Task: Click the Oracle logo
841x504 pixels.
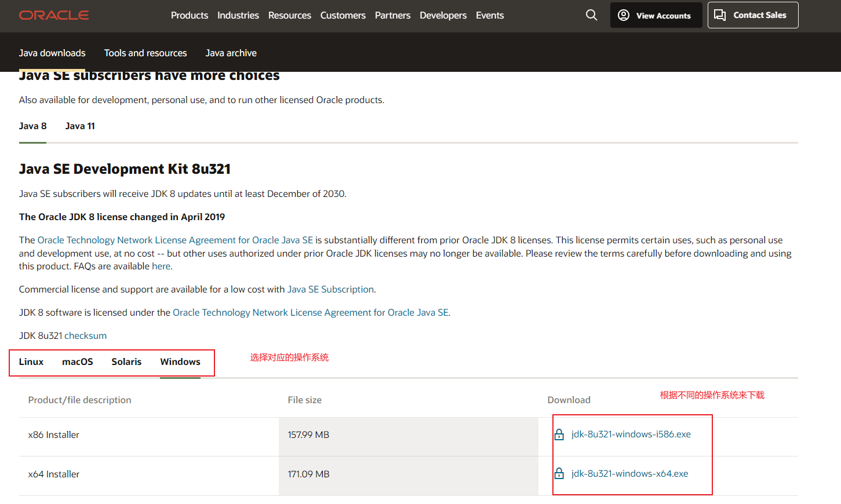Action: (x=54, y=15)
